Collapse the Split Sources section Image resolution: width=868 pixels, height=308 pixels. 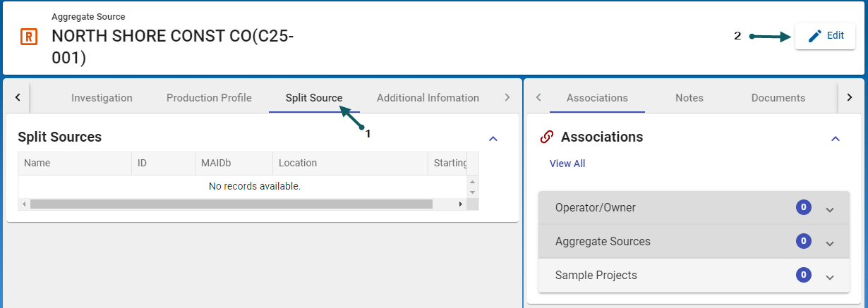tap(493, 138)
